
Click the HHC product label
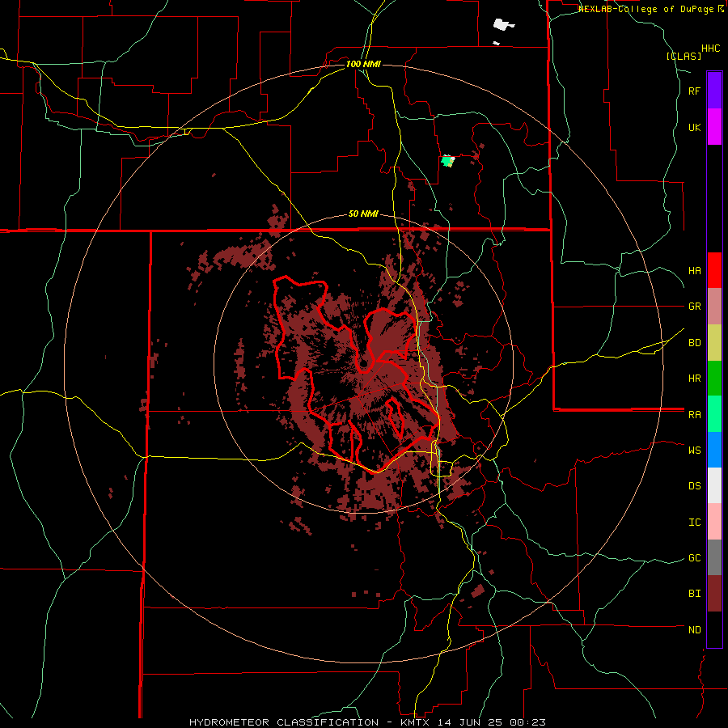click(x=711, y=49)
